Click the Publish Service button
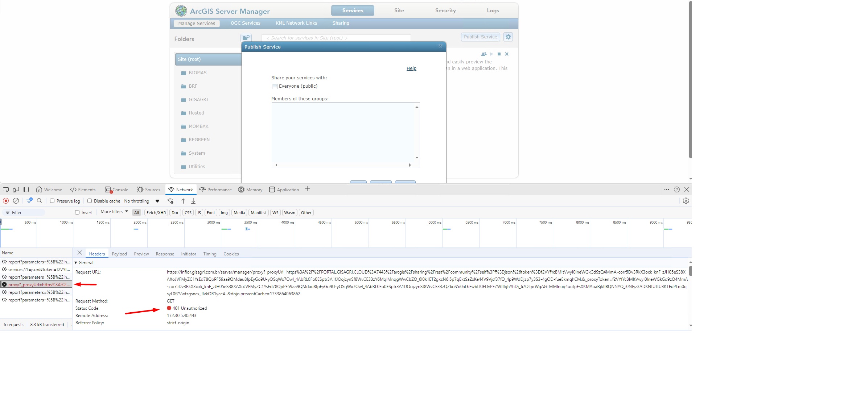 [x=481, y=37]
